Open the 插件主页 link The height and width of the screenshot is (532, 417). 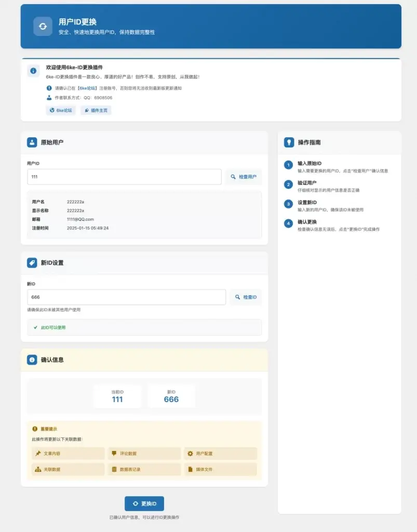96,110
